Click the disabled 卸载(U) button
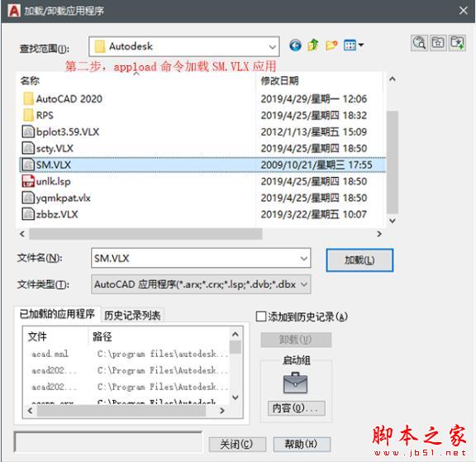This screenshot has height=462, width=476. click(296, 340)
